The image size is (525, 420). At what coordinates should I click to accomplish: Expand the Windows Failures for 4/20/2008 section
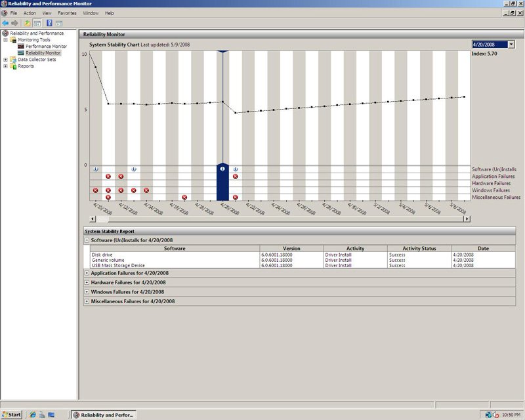click(x=87, y=292)
